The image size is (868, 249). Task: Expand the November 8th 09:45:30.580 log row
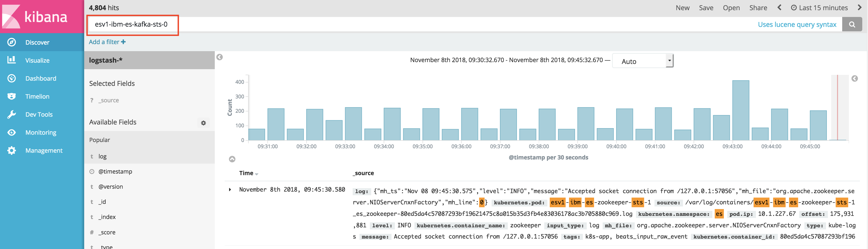pyautogui.click(x=230, y=189)
